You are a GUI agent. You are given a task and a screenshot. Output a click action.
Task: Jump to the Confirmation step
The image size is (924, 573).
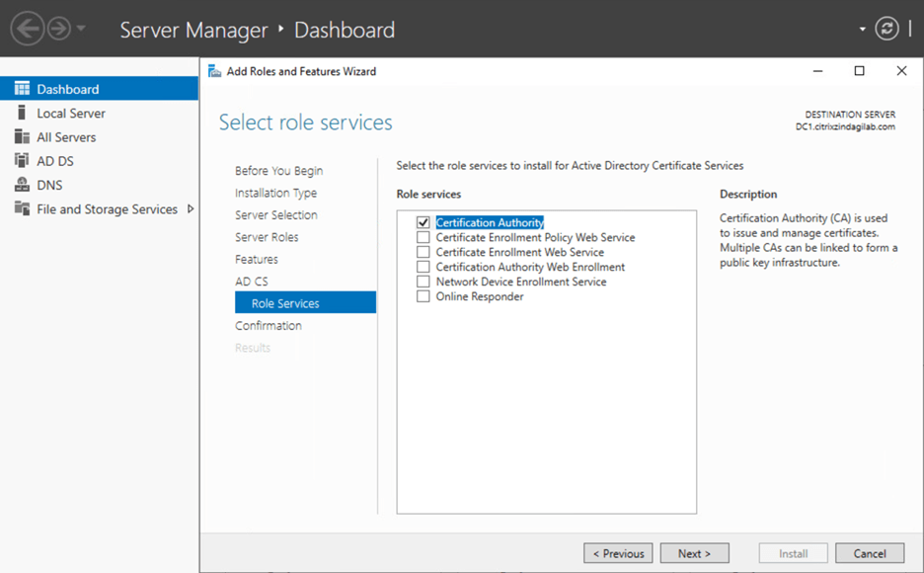(269, 325)
